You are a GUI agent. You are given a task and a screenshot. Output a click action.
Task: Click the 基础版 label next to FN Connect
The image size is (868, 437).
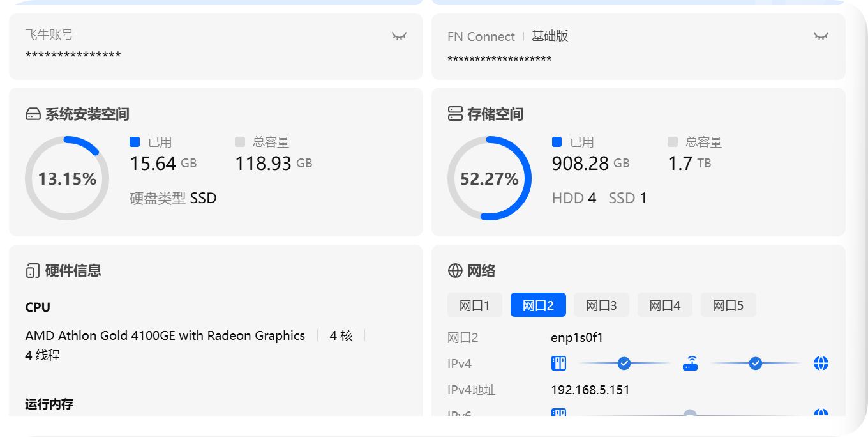pos(550,36)
